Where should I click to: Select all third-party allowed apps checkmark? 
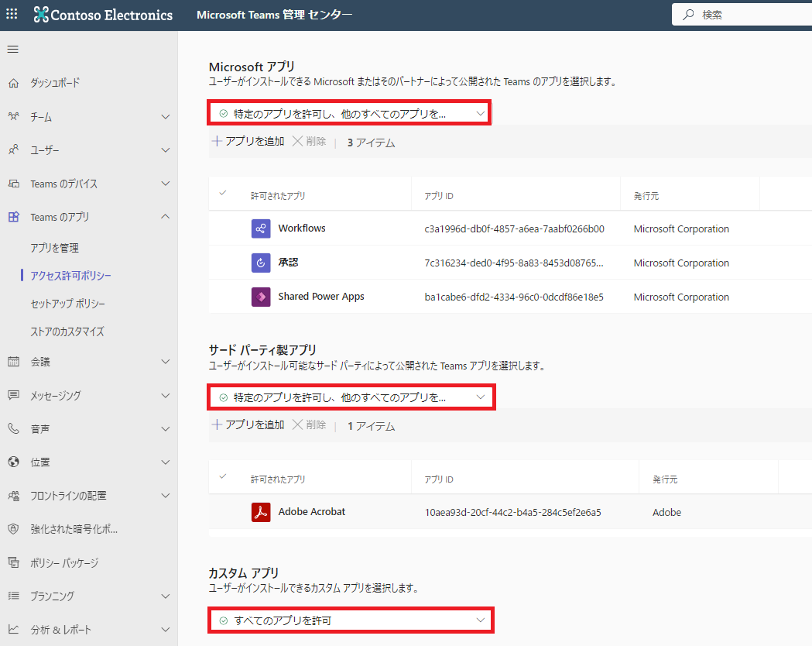[223, 476]
